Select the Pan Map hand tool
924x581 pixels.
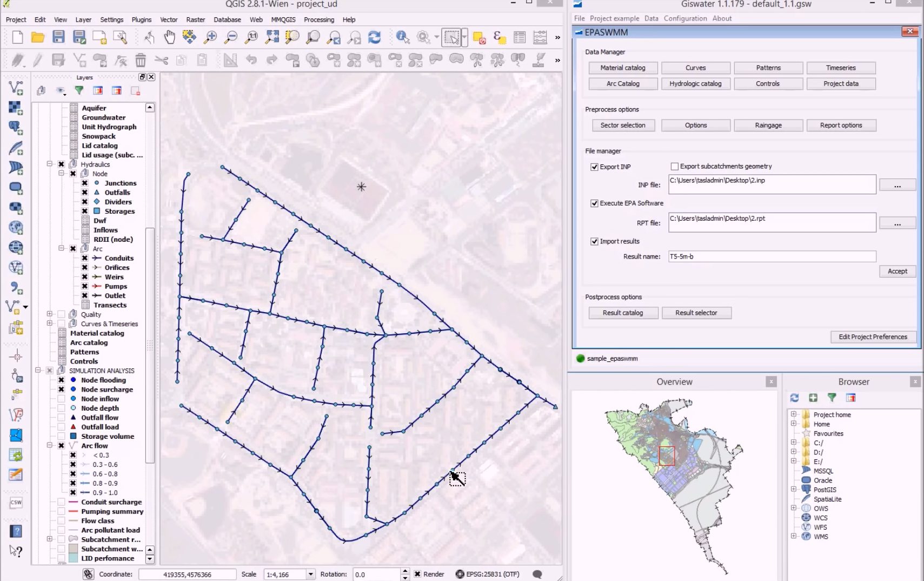[169, 37]
